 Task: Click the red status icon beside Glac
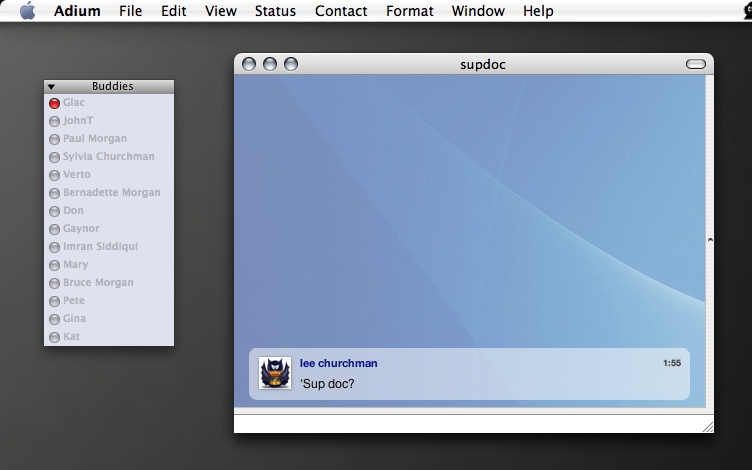[x=54, y=103]
